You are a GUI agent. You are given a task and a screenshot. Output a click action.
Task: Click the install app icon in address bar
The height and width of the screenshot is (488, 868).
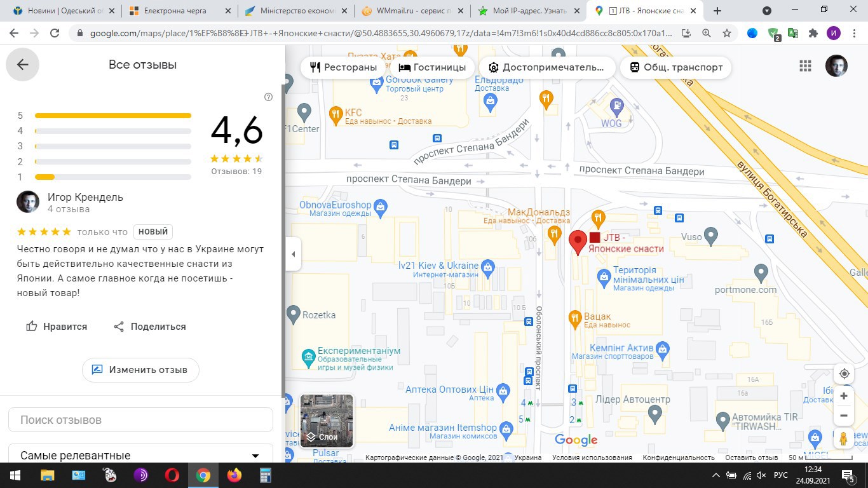tap(686, 34)
